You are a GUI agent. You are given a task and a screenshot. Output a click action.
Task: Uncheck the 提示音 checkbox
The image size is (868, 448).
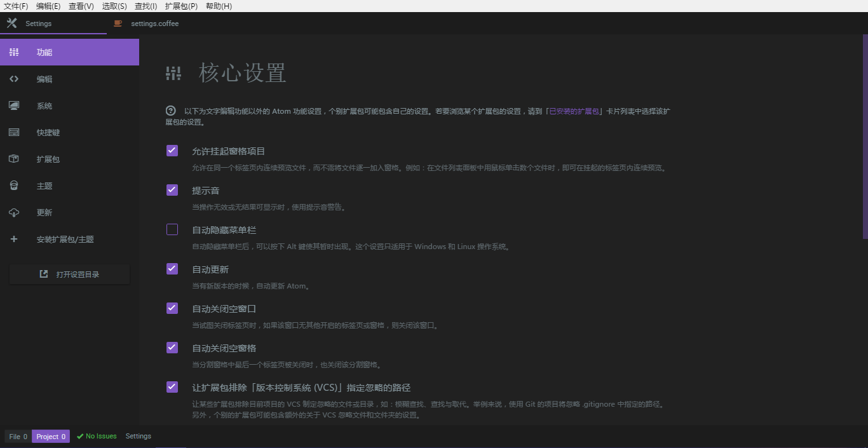(x=172, y=190)
